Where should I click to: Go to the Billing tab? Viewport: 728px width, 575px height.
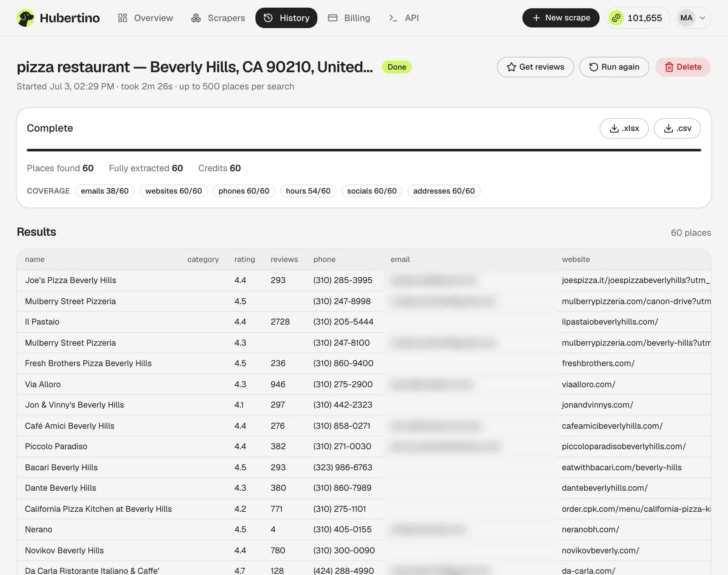click(x=349, y=18)
